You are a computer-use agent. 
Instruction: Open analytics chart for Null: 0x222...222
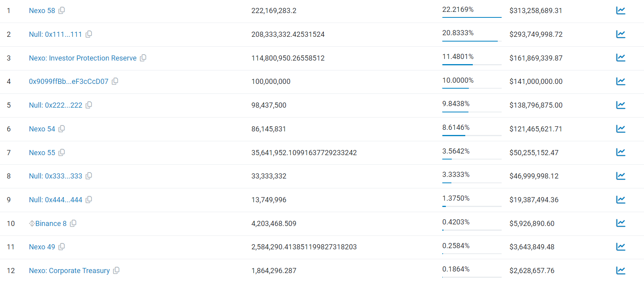tap(621, 105)
